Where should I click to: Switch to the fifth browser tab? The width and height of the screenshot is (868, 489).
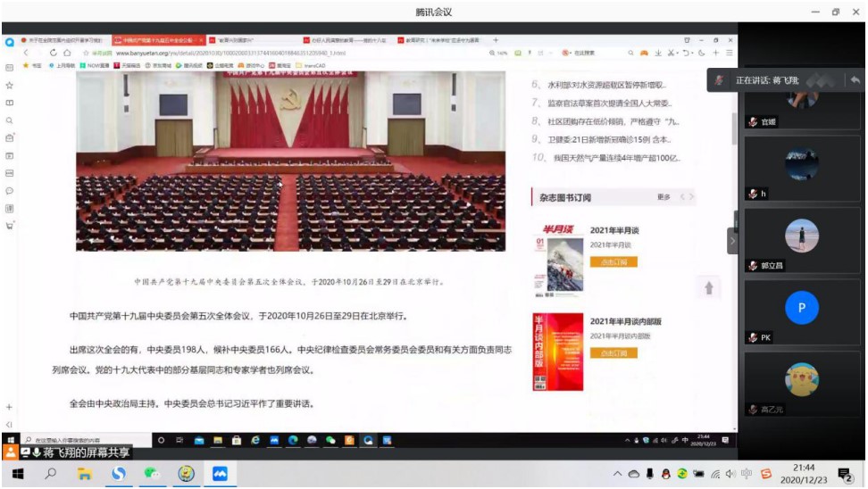442,40
